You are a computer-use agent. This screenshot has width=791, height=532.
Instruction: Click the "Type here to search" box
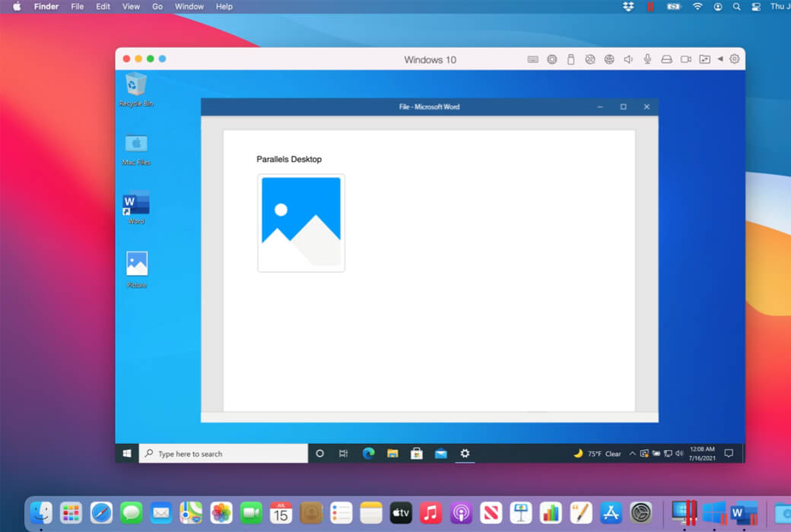[224, 453]
